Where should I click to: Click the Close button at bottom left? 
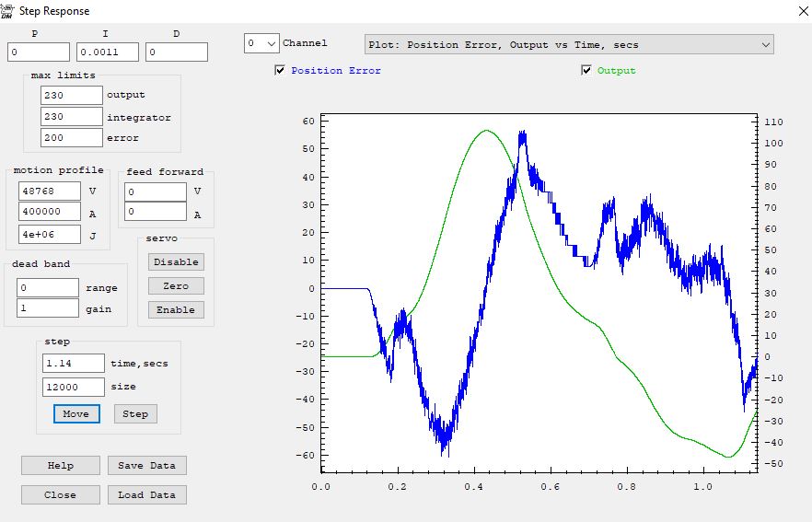click(x=60, y=495)
